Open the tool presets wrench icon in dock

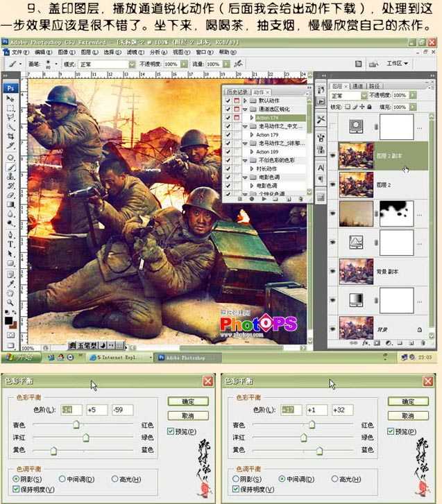coord(321,120)
